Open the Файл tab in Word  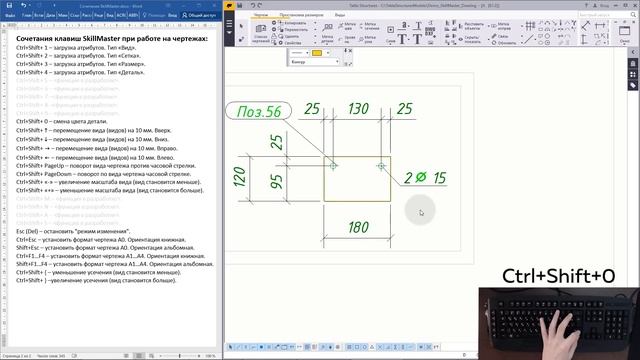[11, 15]
